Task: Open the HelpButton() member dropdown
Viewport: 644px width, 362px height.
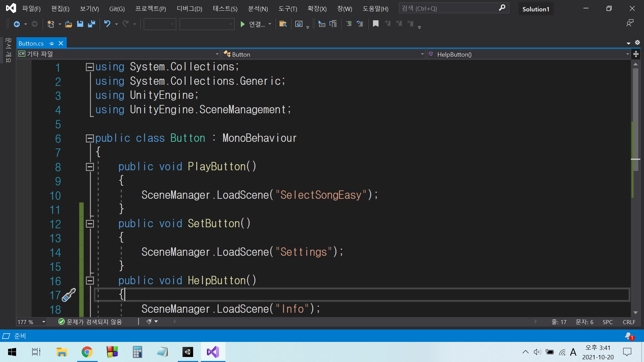Action: point(627,54)
